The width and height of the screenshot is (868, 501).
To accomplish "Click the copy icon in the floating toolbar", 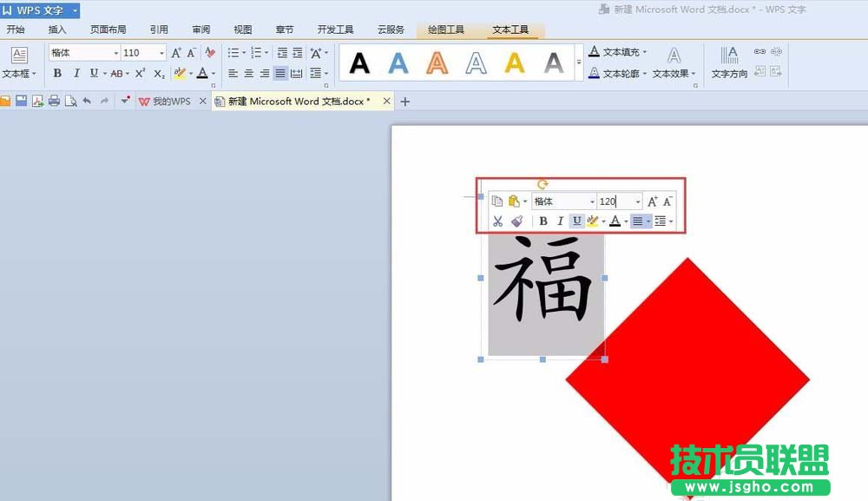I will (x=496, y=201).
